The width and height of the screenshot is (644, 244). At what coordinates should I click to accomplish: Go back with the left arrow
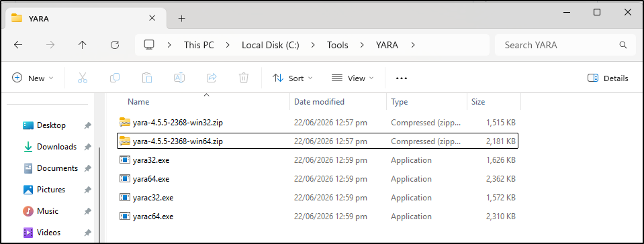17,45
